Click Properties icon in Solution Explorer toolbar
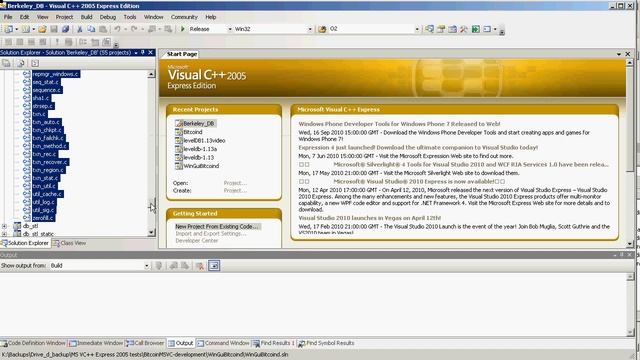Image resolution: width=640 pixels, height=360 pixels. click(6, 63)
